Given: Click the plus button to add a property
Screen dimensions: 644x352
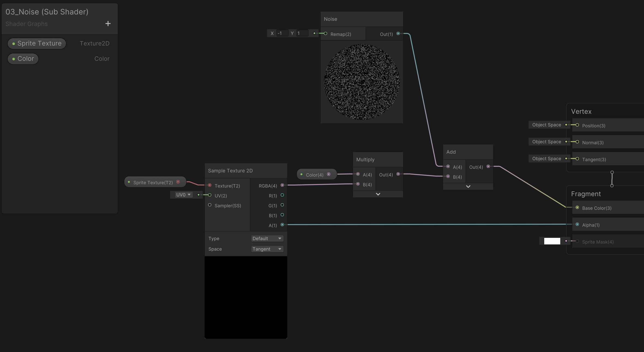Looking at the screenshot, I should pyautogui.click(x=108, y=24).
